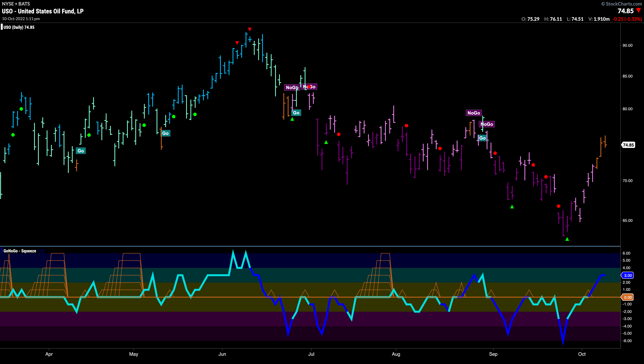The image size is (644, 364).
Task: Click the high value H: 76.11
Action: click(553, 19)
